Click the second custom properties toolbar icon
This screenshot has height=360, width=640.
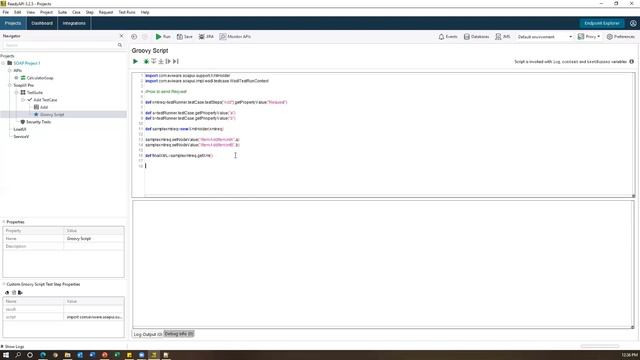coord(13,293)
